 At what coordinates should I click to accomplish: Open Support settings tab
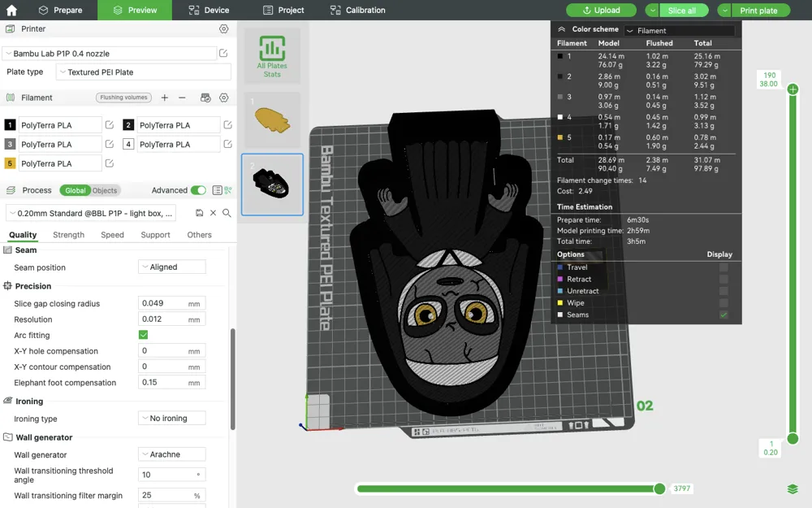[155, 235]
